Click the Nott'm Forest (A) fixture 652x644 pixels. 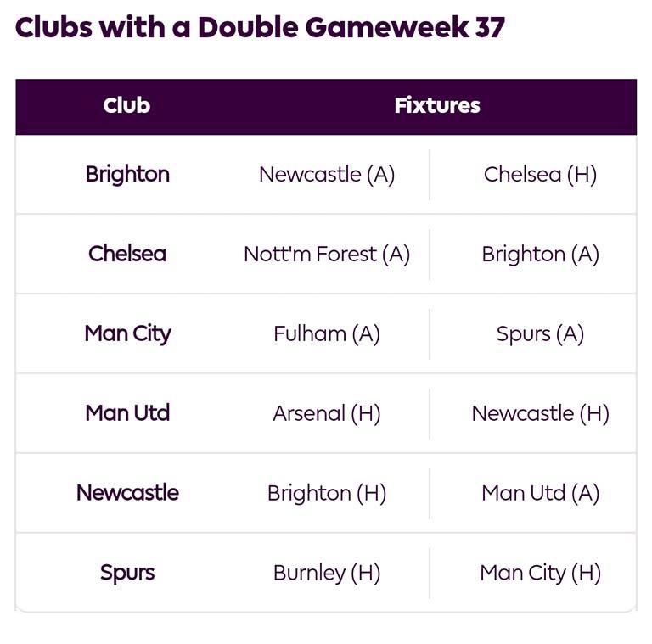tap(327, 255)
